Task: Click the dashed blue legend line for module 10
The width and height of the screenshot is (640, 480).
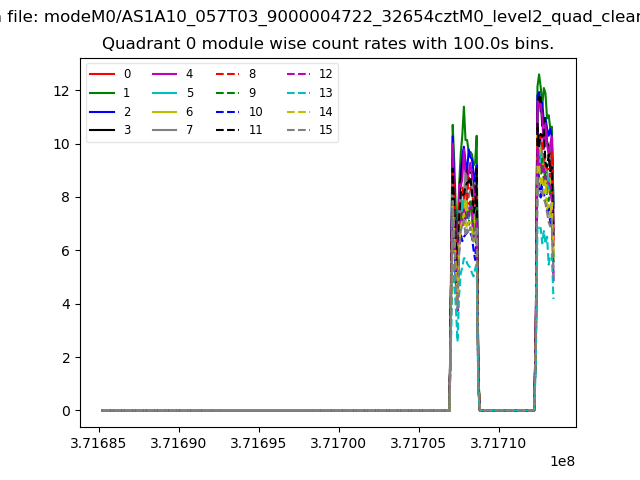Action: [x=229, y=111]
